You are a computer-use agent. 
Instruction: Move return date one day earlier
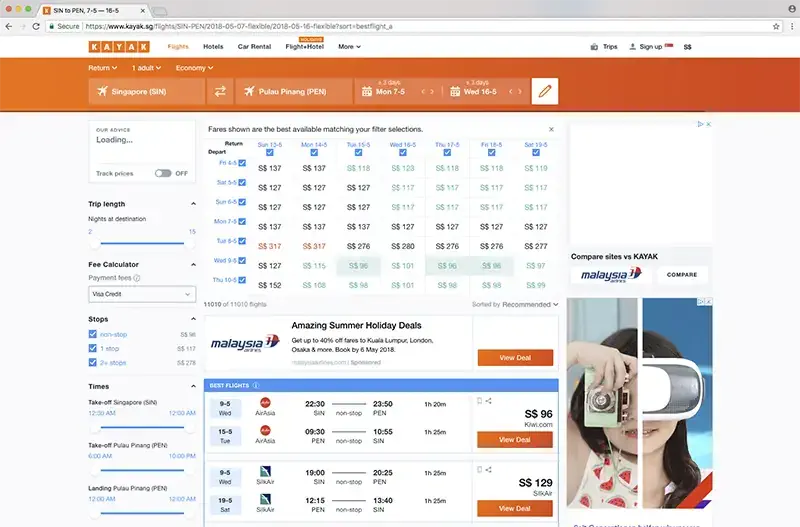point(510,92)
